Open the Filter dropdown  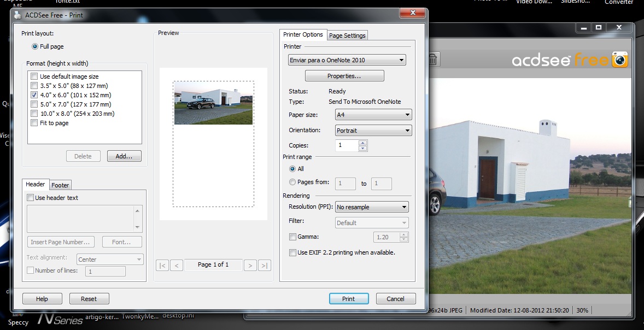[372, 223]
